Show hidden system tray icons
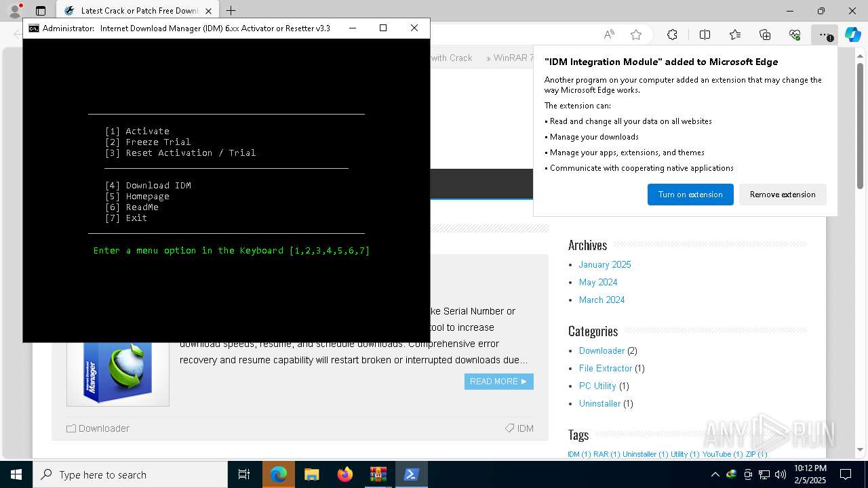The image size is (868, 488). tap(715, 474)
